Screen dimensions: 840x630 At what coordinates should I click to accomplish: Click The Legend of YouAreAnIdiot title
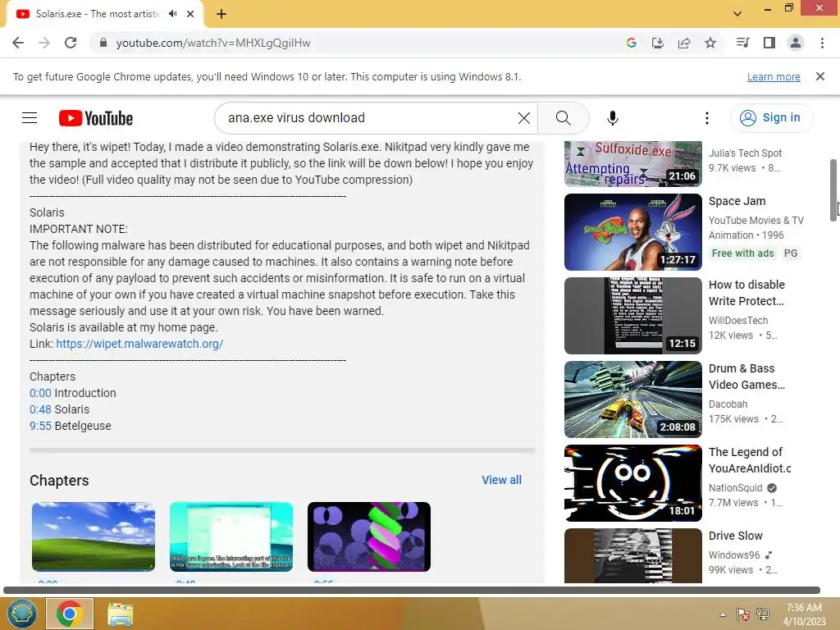click(x=749, y=460)
